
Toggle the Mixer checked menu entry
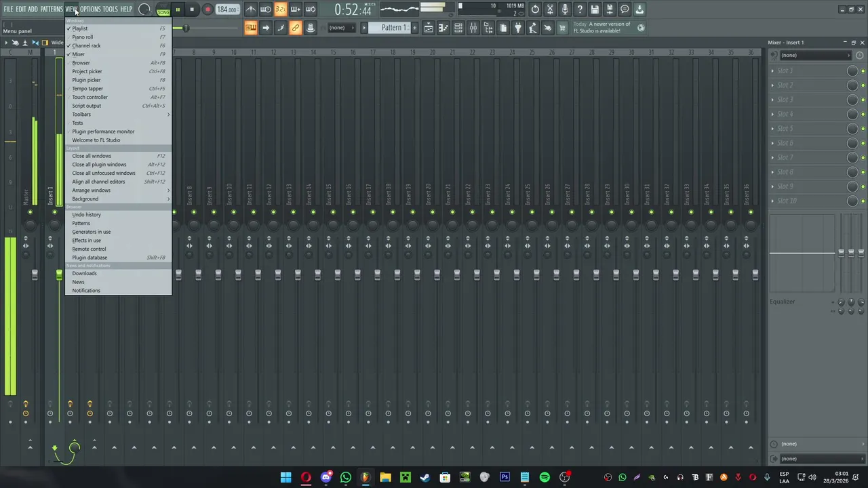(118, 54)
